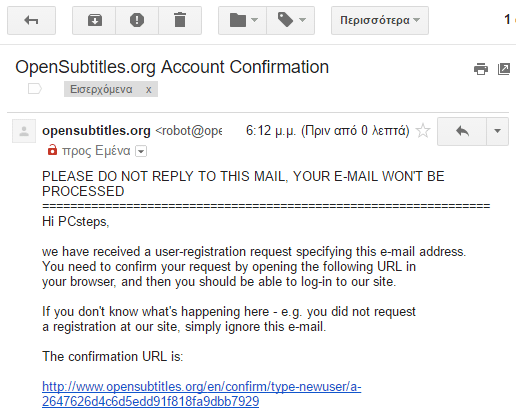Click the red lock encryption icon

click(x=52, y=150)
